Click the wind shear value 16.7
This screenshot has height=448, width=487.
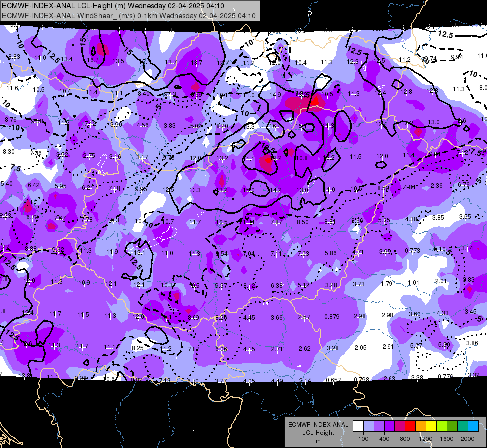coord(93,60)
